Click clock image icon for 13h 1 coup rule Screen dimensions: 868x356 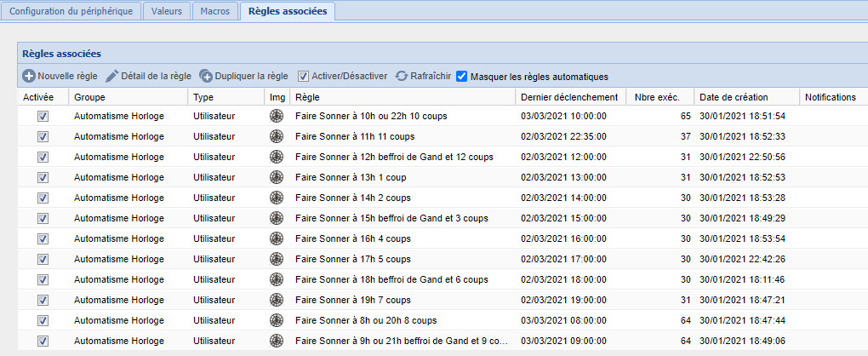click(276, 177)
